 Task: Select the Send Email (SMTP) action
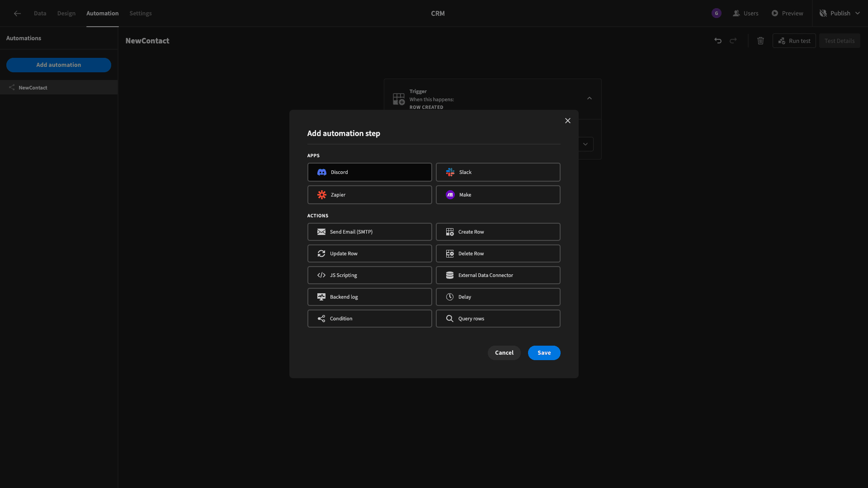pos(369,231)
